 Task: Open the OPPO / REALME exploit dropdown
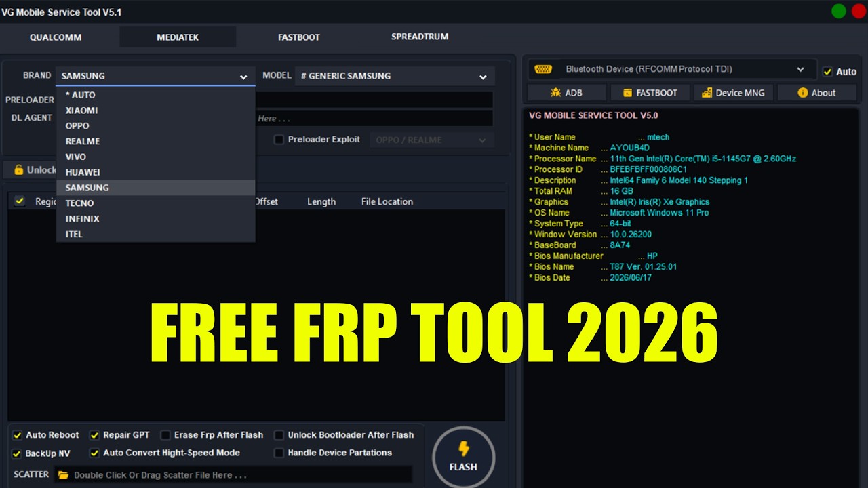[431, 140]
